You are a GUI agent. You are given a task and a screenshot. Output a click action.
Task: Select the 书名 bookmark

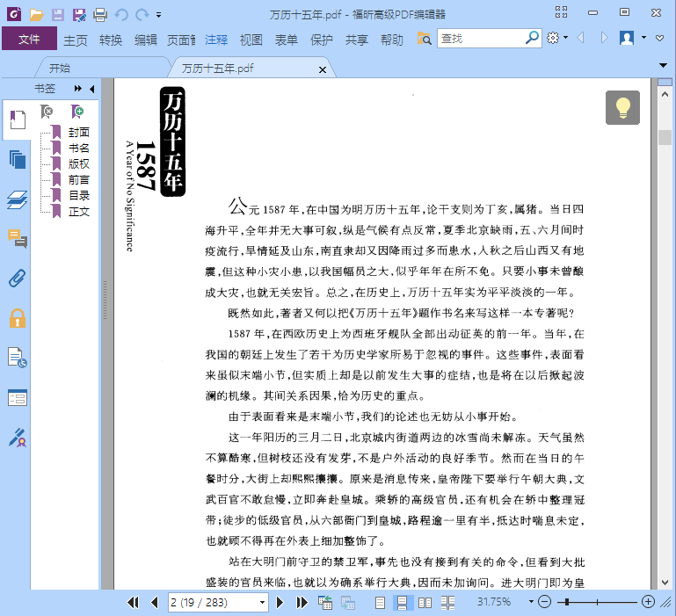[x=79, y=149]
